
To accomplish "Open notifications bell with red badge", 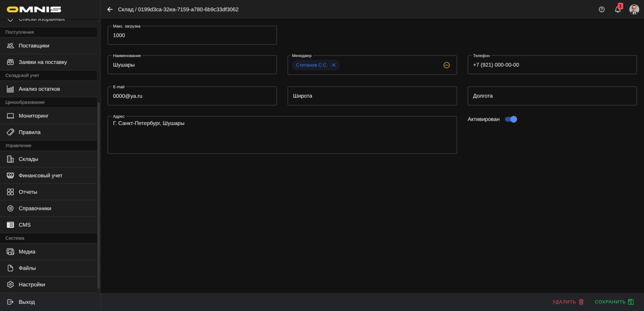I will click(618, 9).
